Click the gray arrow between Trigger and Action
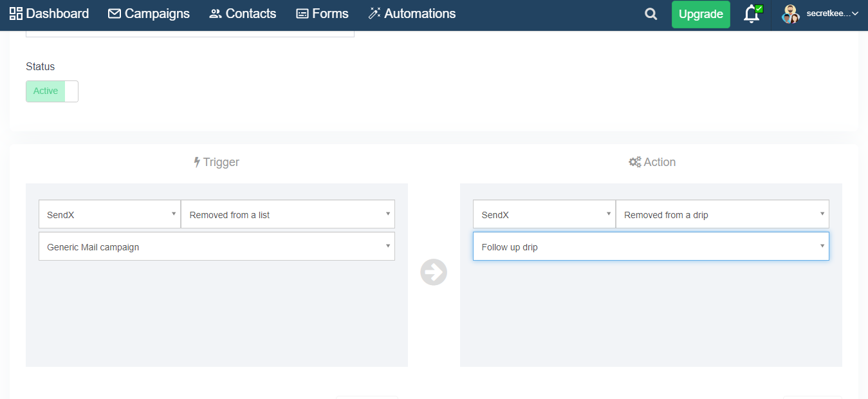 pyautogui.click(x=434, y=272)
